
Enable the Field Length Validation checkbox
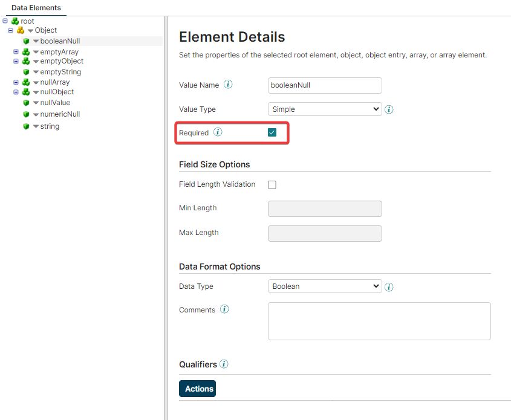point(272,185)
